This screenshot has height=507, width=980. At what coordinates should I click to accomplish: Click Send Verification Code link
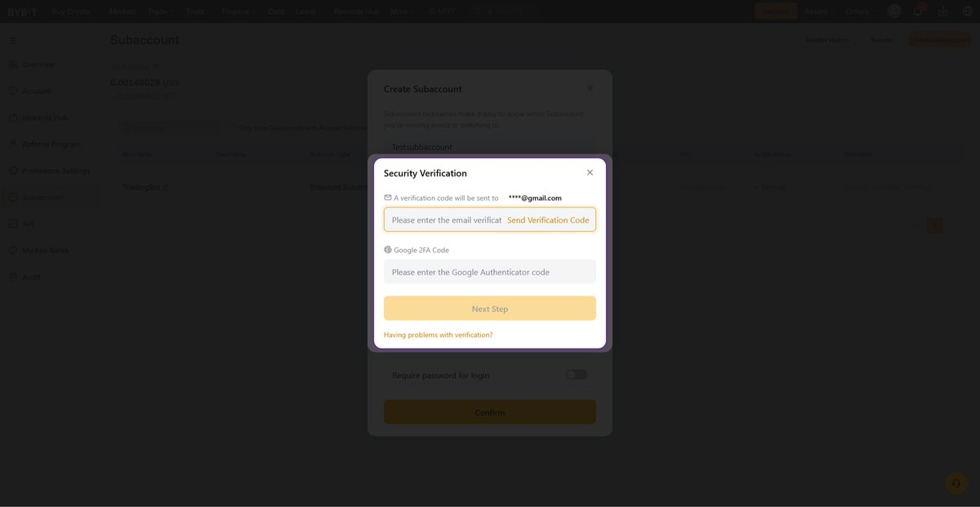tap(547, 220)
